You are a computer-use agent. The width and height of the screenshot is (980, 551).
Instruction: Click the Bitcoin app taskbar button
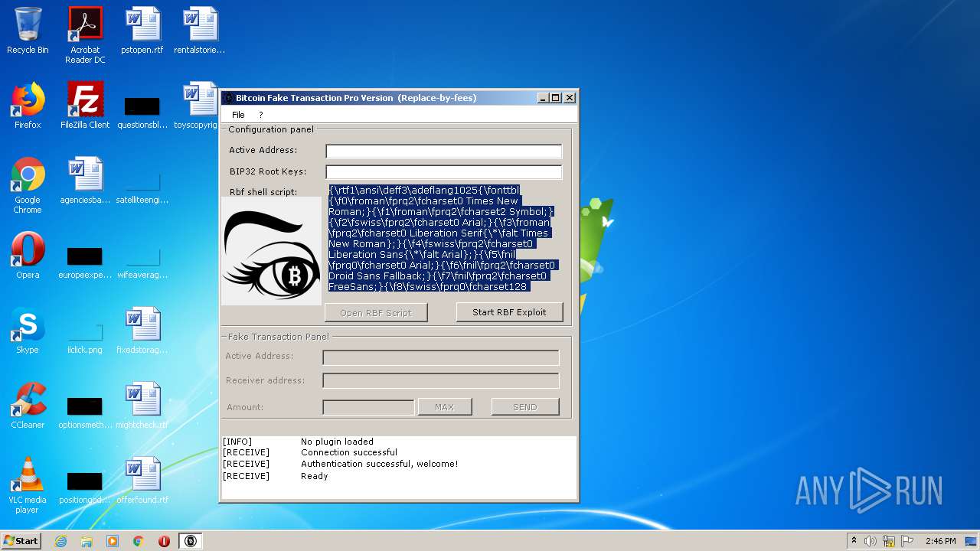191,541
